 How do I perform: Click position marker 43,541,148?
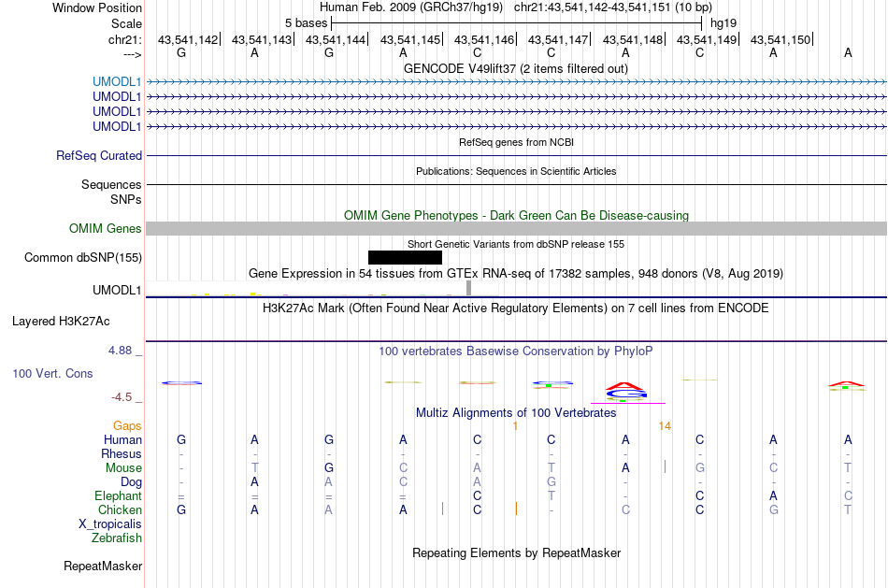click(x=633, y=39)
